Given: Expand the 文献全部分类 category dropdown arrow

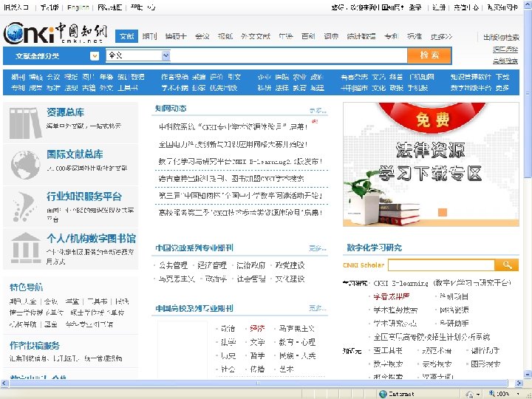Looking at the screenshot, I should (95, 56).
